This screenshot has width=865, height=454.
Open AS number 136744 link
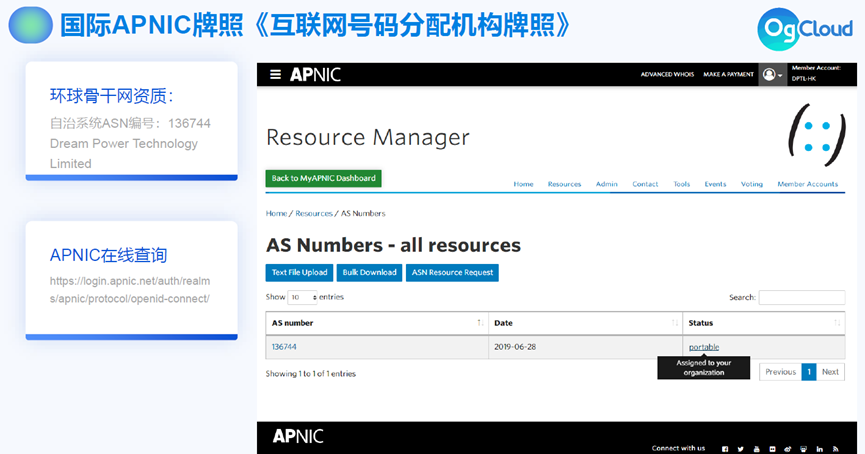pyautogui.click(x=284, y=347)
